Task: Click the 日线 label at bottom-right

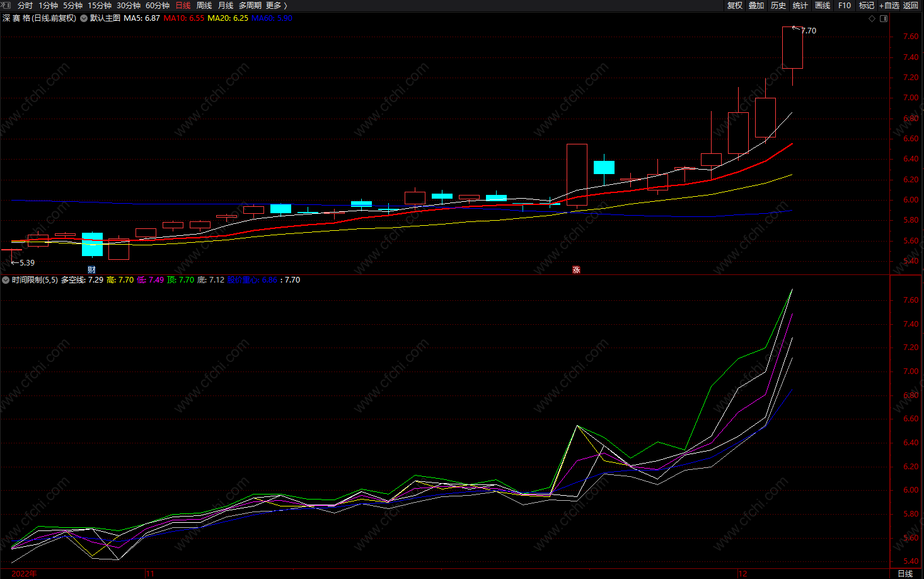Action: click(x=905, y=573)
